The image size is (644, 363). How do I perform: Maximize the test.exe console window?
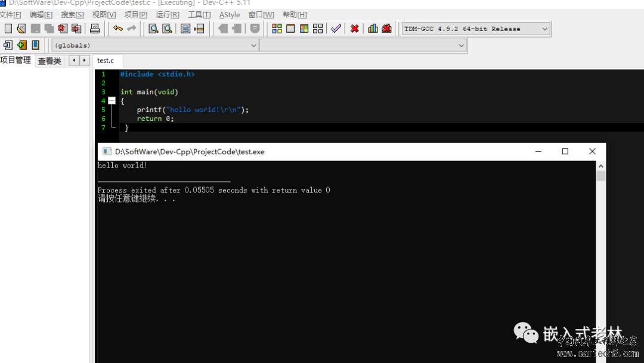[565, 151]
